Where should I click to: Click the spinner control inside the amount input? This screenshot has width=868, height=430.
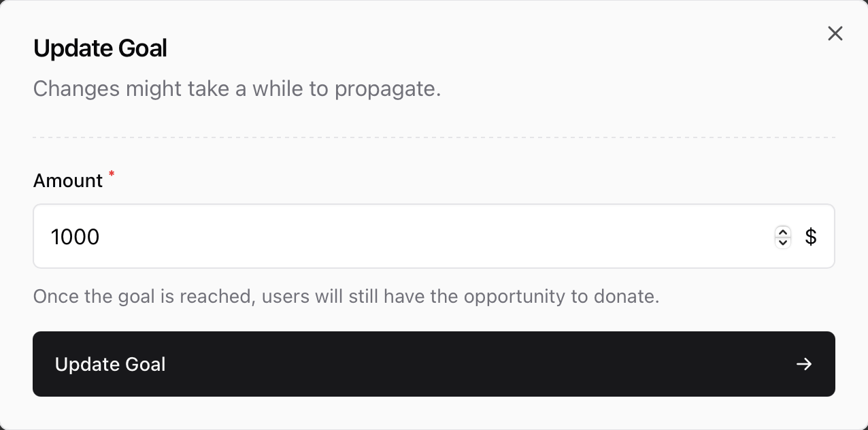(783, 237)
